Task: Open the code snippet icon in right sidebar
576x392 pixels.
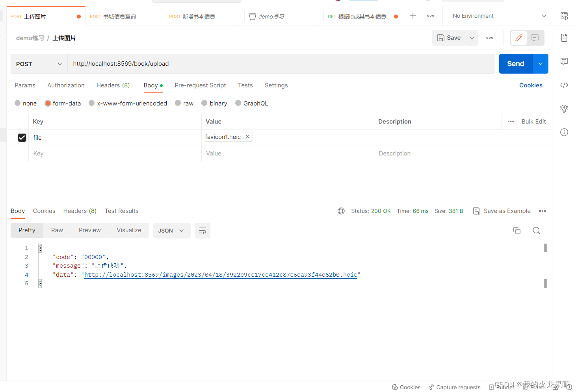Action: (x=564, y=85)
